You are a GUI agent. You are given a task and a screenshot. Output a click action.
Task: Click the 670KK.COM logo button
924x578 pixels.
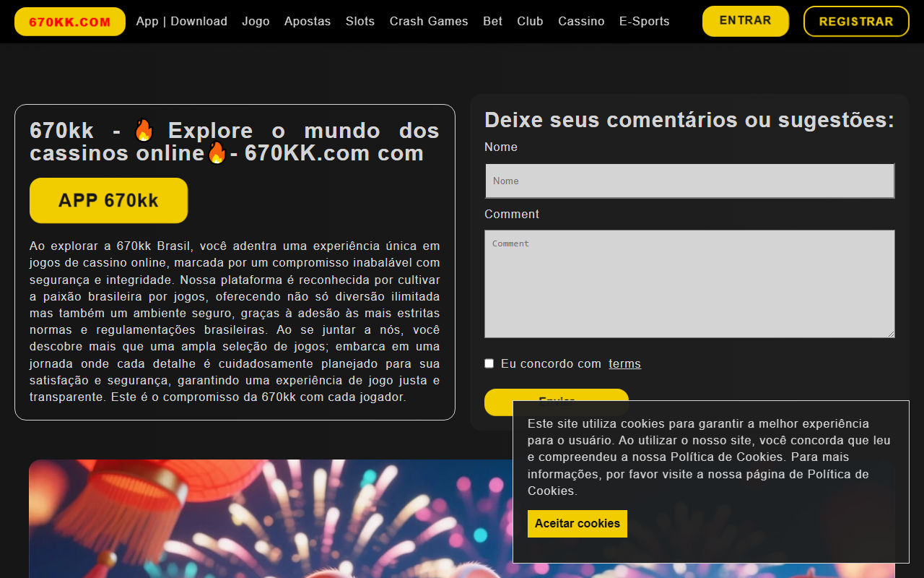coord(70,22)
